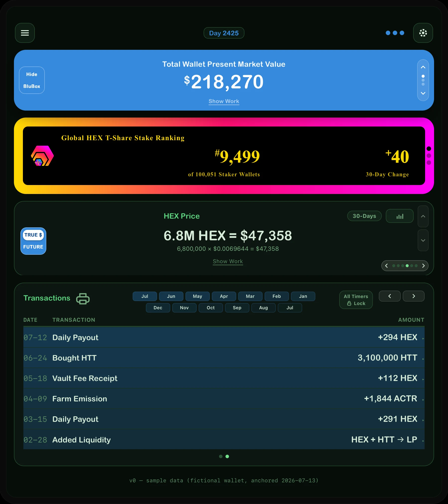Screen dimensions: 448x504
Task: Click the Day 2425 badge
Action: 224,33
